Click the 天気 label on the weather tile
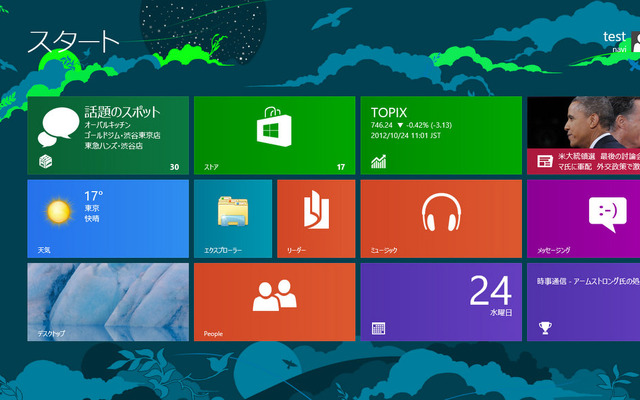The height and width of the screenshot is (400, 640). tap(44, 250)
